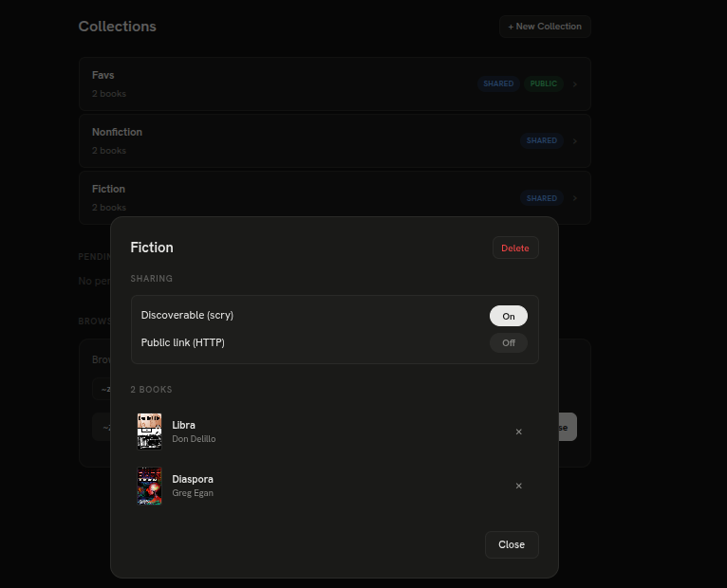
Task: Turn off Discoverable (scry) toggle
Action: pos(508,316)
